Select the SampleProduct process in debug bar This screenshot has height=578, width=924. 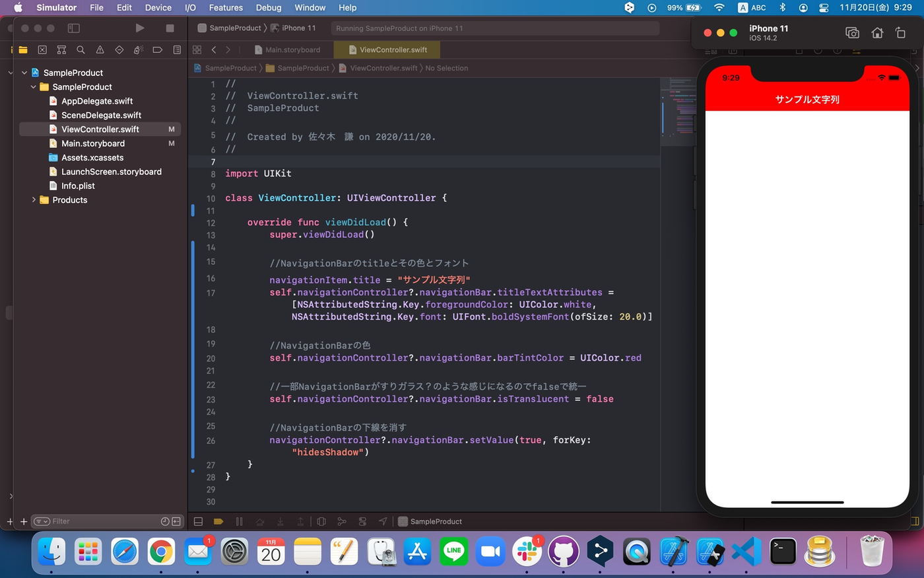point(430,521)
